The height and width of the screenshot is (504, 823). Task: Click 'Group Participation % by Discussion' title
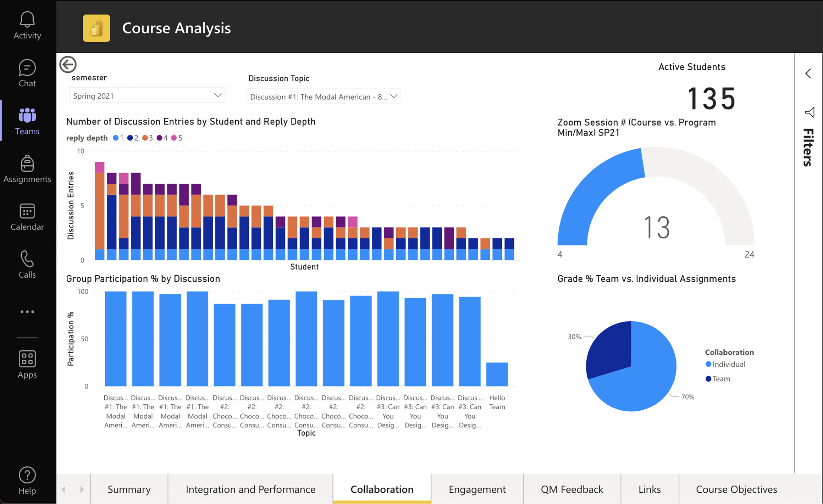[143, 279]
